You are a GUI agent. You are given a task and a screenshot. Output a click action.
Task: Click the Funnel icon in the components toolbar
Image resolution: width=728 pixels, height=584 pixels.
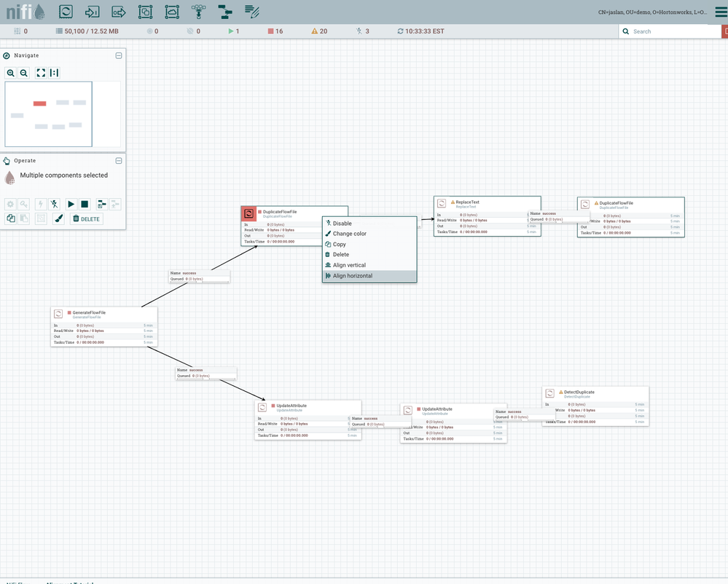pos(197,12)
